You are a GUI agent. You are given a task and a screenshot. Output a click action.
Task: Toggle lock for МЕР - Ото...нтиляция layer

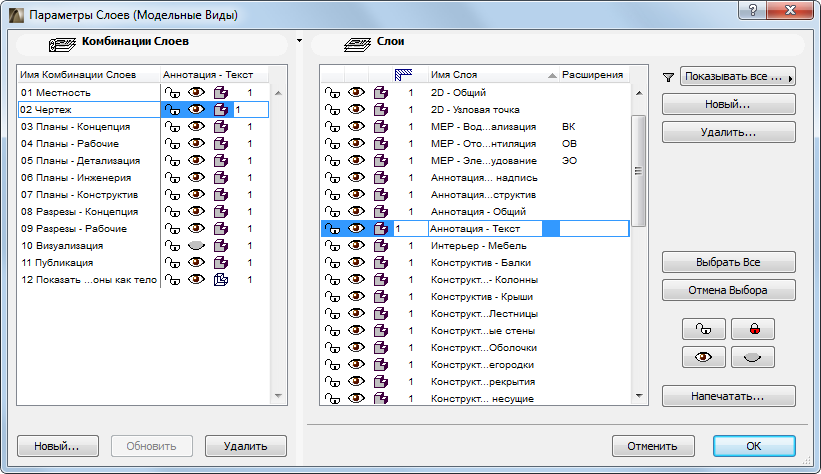coord(332,144)
